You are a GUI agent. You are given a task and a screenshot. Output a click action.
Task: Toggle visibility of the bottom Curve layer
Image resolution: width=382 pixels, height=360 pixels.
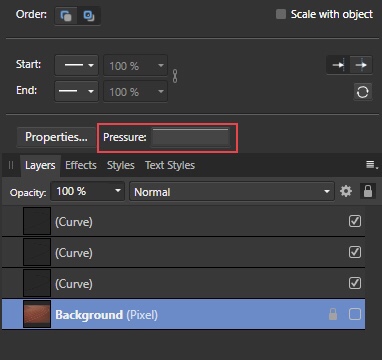pyautogui.click(x=354, y=283)
